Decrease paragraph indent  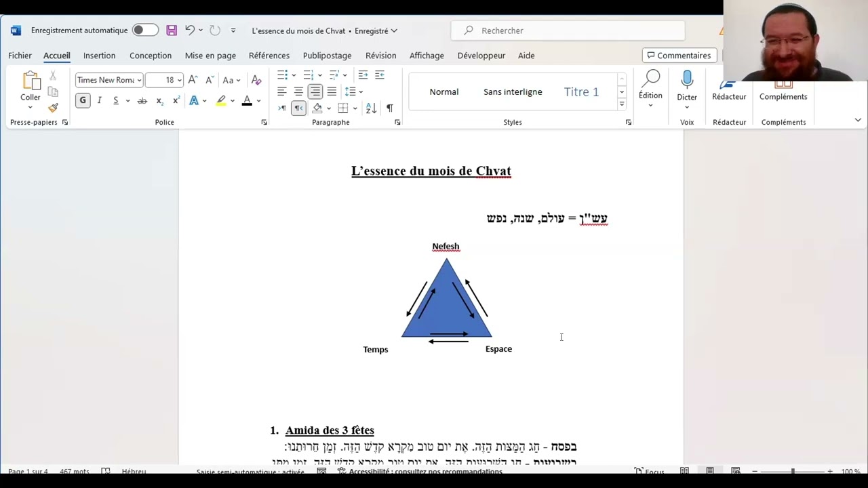tap(363, 75)
